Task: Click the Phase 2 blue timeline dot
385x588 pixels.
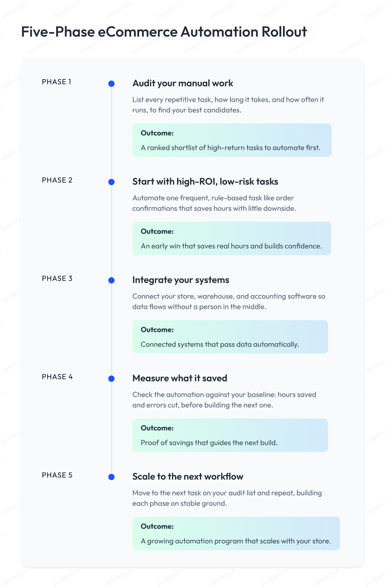Action: click(111, 182)
